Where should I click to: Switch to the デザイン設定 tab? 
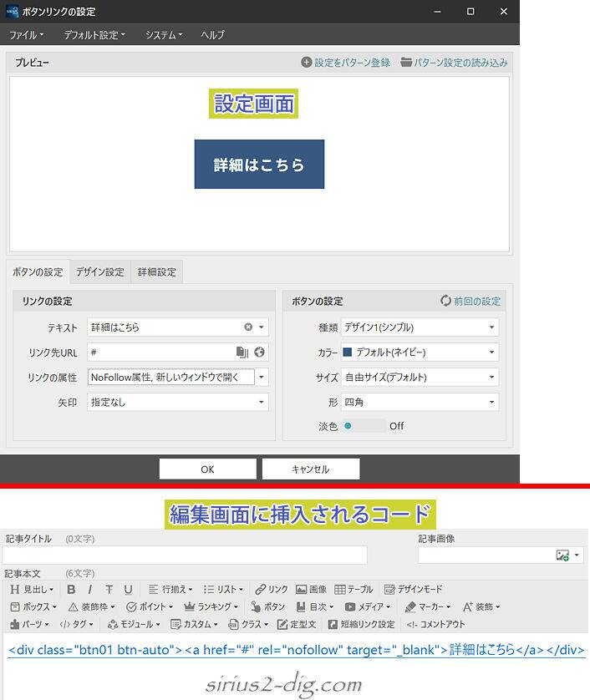pos(99,272)
